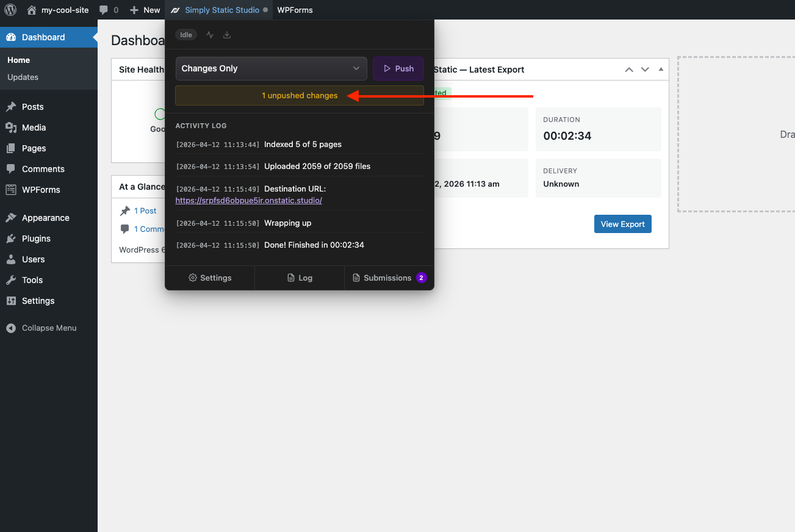Open the Media library sidebar item
795x532 pixels.
coord(49,128)
